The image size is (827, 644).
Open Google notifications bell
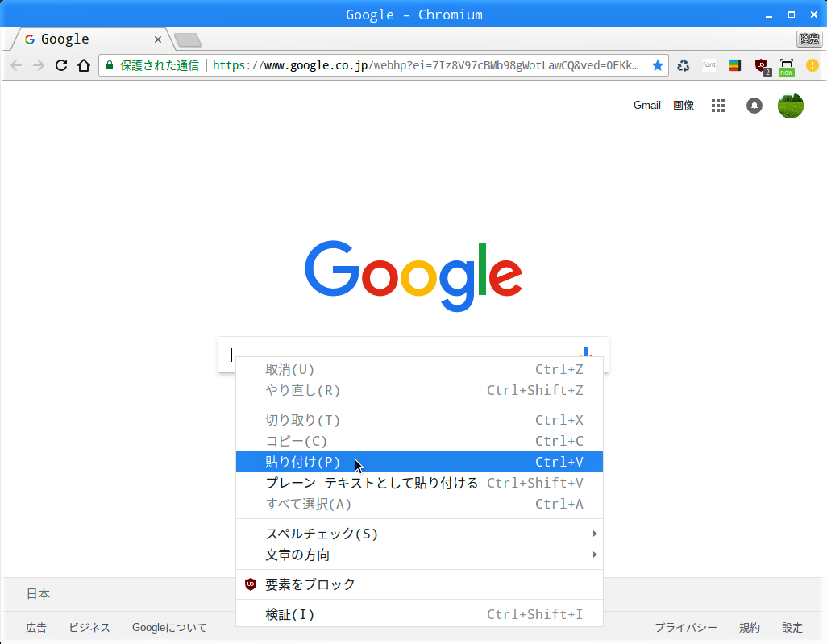click(754, 106)
